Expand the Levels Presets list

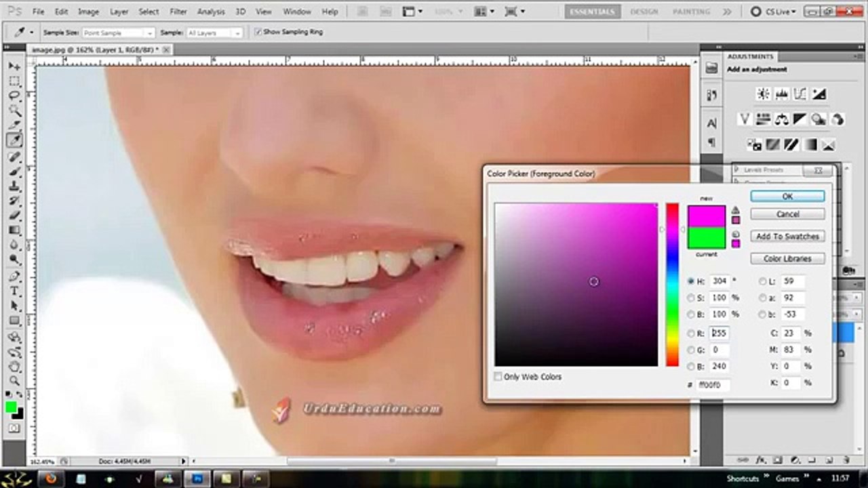736,170
